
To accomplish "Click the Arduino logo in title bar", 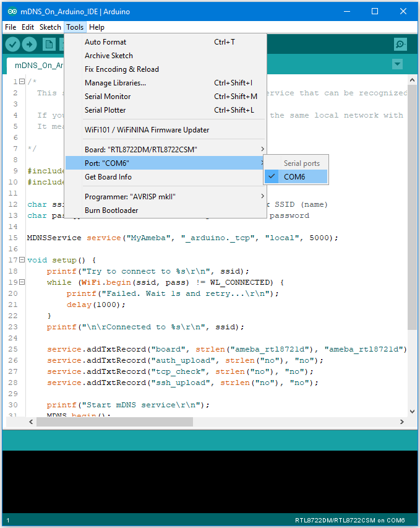I will [x=12, y=11].
